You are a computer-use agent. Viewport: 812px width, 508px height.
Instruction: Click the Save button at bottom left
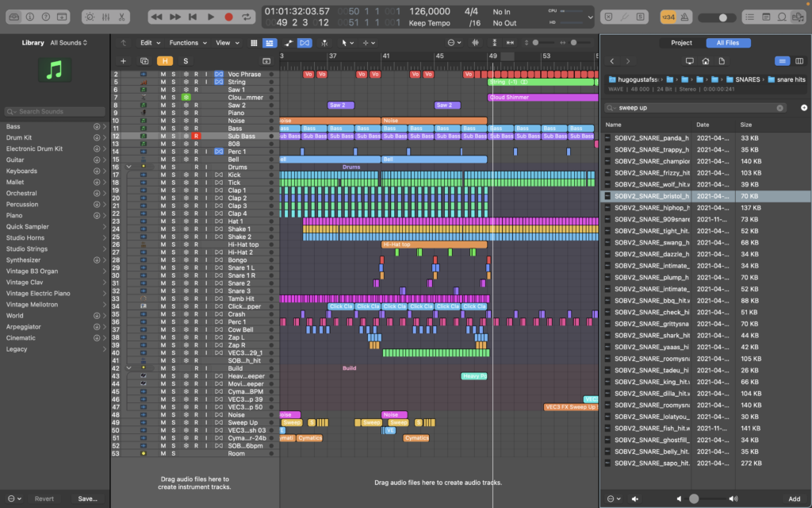point(87,498)
